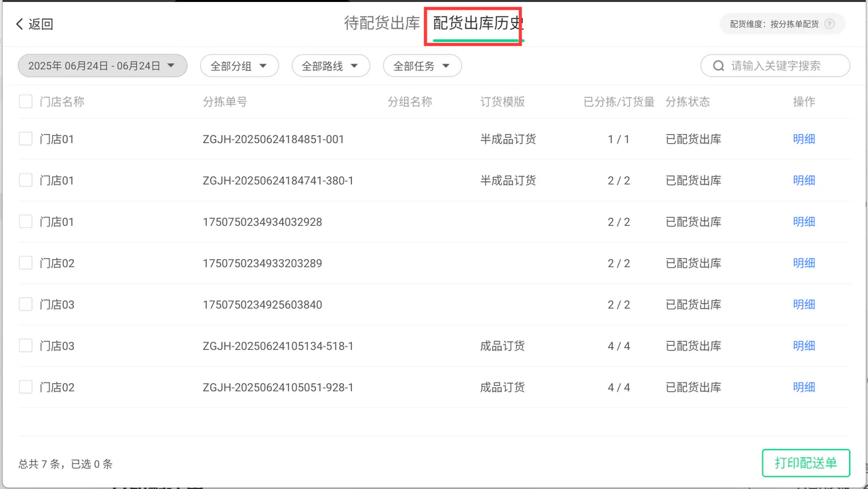Open 明细 for order ZGJH-20250624105051-928-1
868x489 pixels.
pos(804,387)
